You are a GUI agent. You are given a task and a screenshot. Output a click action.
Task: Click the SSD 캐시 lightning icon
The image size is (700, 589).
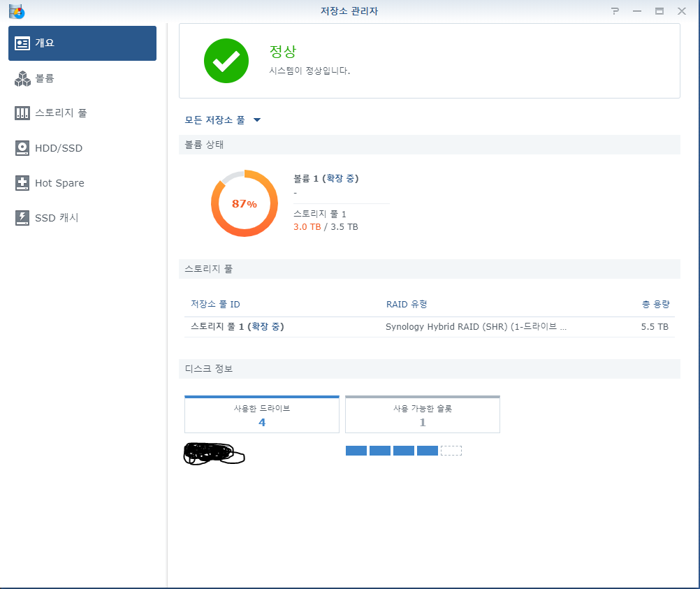pyautogui.click(x=22, y=218)
